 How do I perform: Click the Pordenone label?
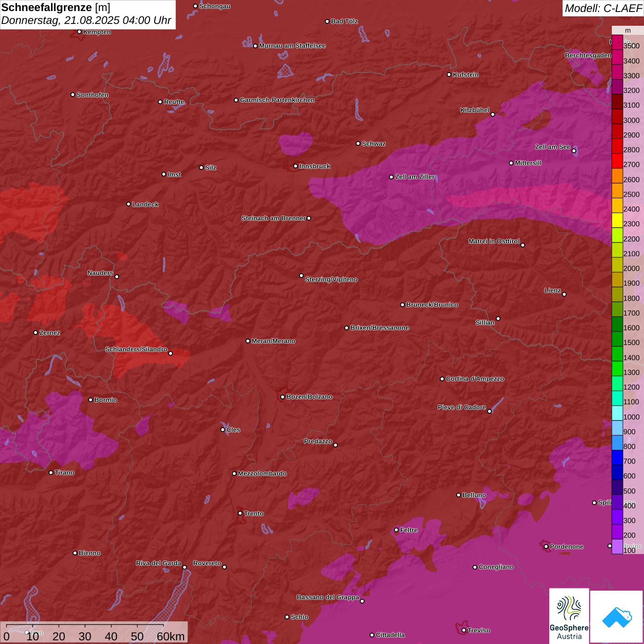(567, 546)
